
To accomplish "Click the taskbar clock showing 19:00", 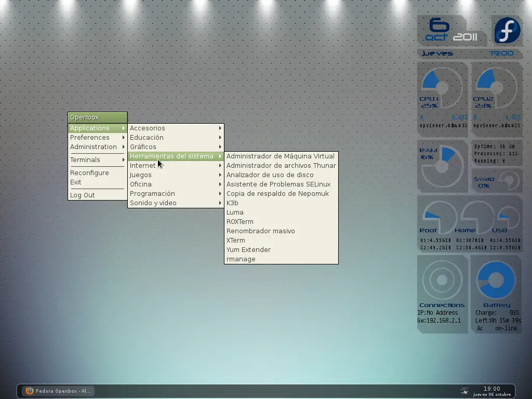I will pyautogui.click(x=491, y=391).
